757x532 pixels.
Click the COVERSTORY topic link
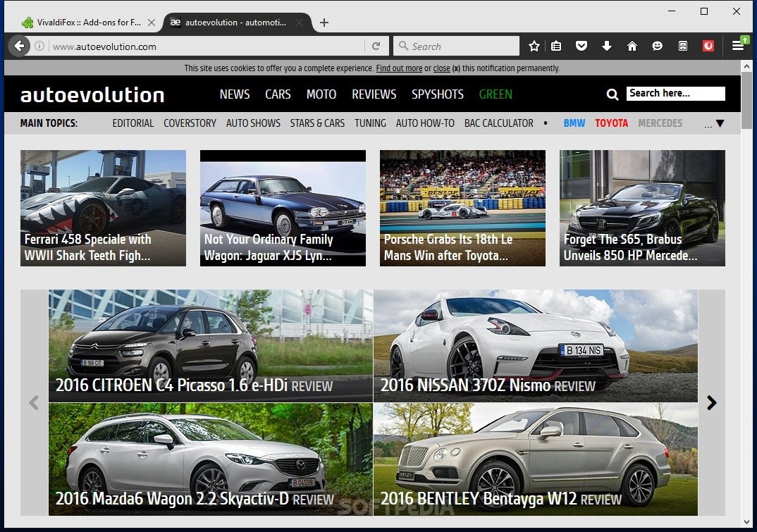click(190, 123)
